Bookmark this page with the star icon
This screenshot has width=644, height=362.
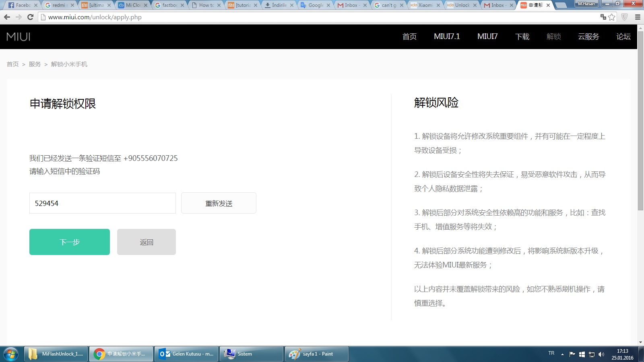coord(612,17)
